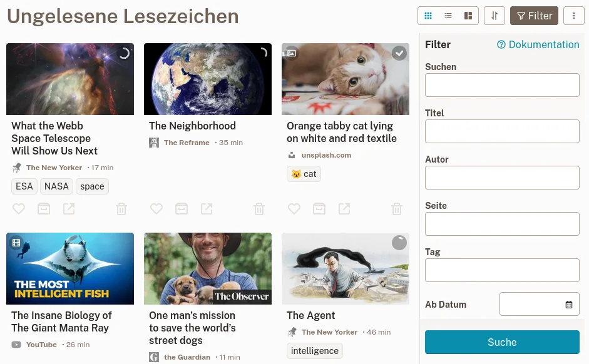Click into the Titel input field
Viewport: 589px width, 364px height.
[x=502, y=131]
